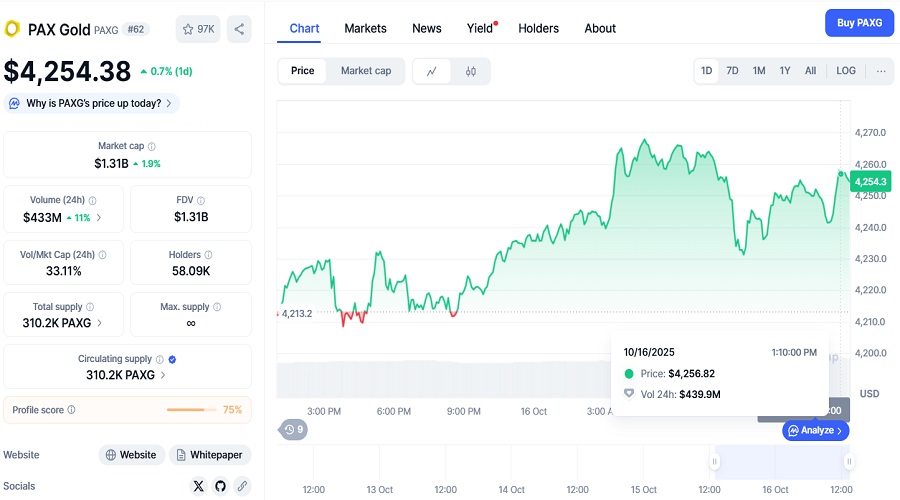The width and height of the screenshot is (900, 500).
Task: Open the News tab
Action: pyautogui.click(x=426, y=28)
